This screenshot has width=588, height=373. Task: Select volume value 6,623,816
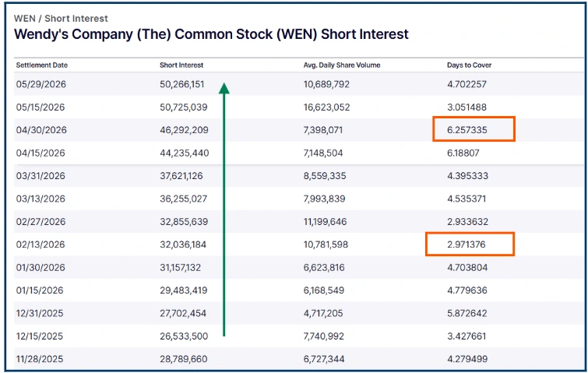(x=324, y=267)
